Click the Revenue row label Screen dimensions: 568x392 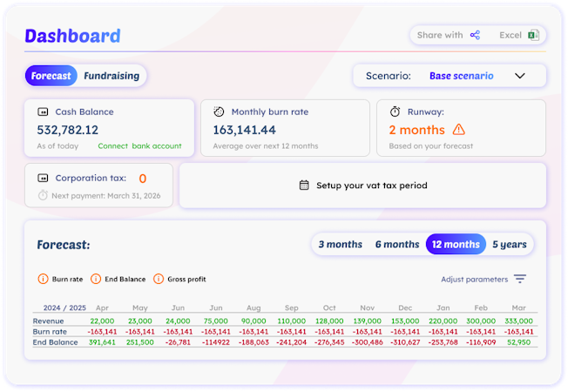click(48, 321)
